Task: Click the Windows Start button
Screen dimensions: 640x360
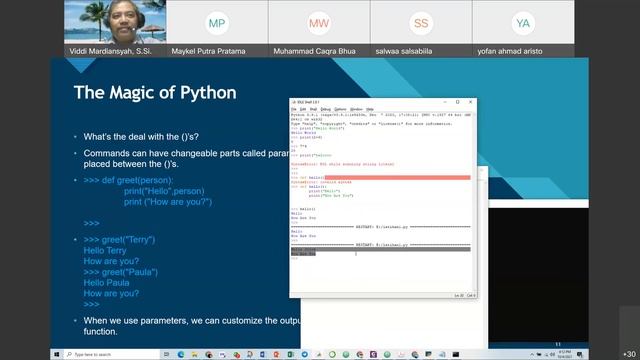Action: click(x=57, y=354)
